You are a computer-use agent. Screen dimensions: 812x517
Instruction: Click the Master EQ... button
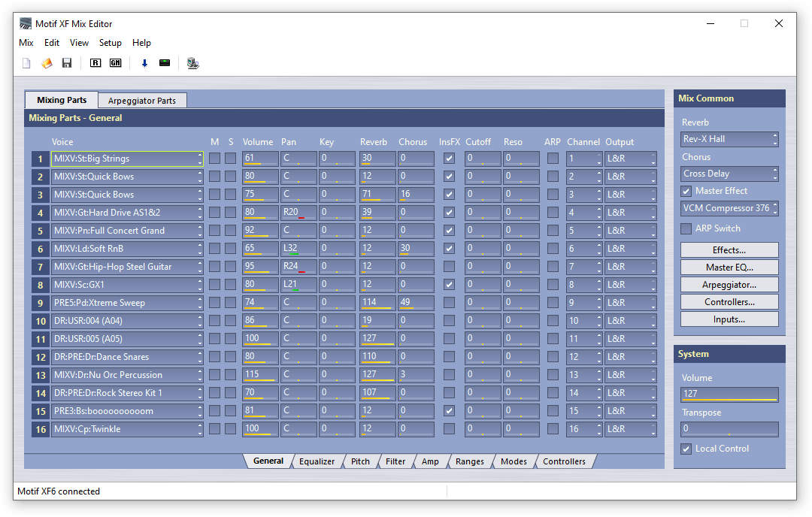[729, 268]
